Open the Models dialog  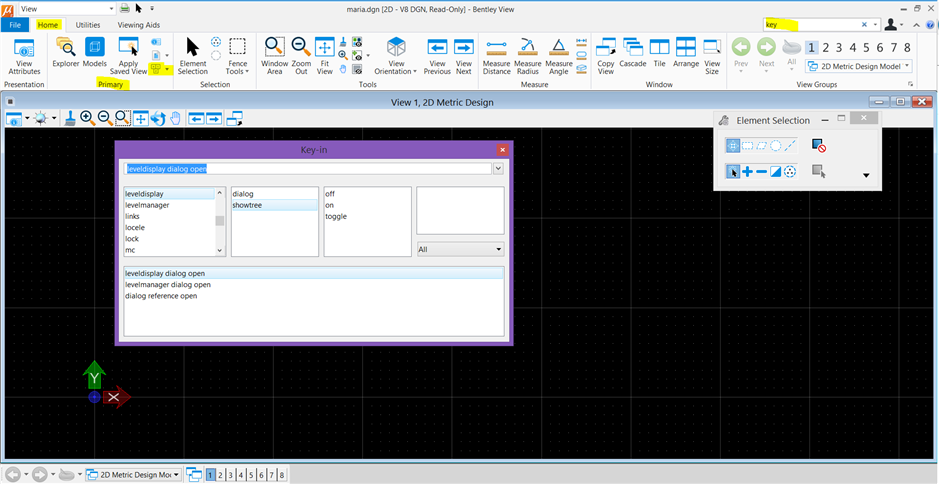click(95, 53)
